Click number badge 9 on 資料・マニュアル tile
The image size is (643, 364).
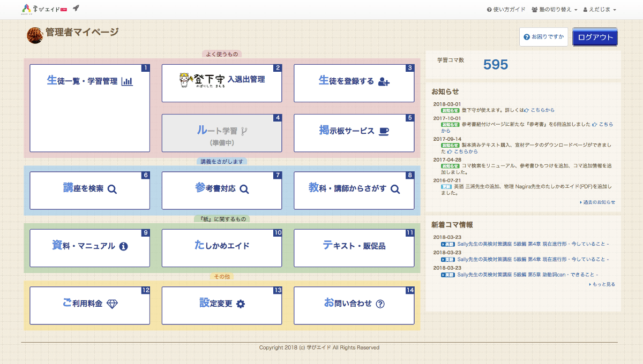(145, 233)
